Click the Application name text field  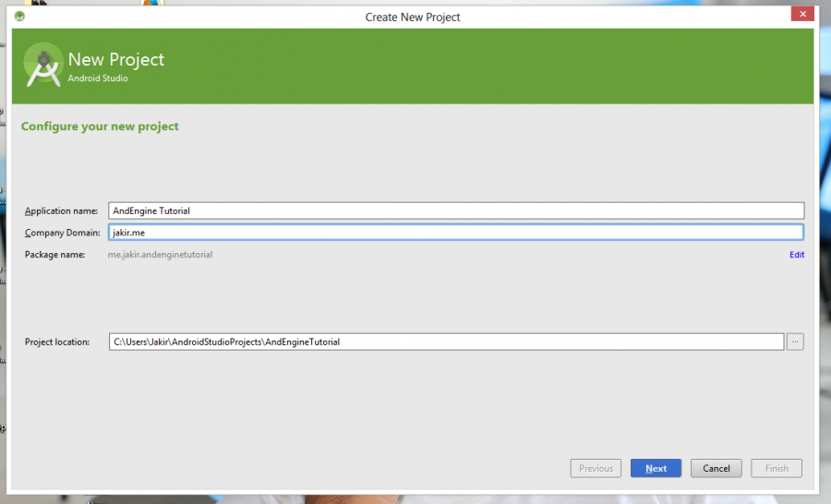tap(455, 210)
